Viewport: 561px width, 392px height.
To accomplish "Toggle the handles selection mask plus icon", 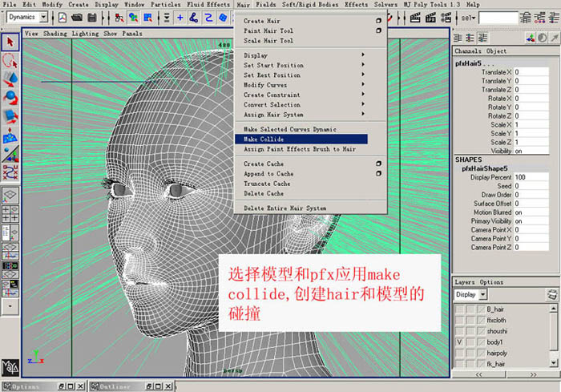I will (180, 17).
